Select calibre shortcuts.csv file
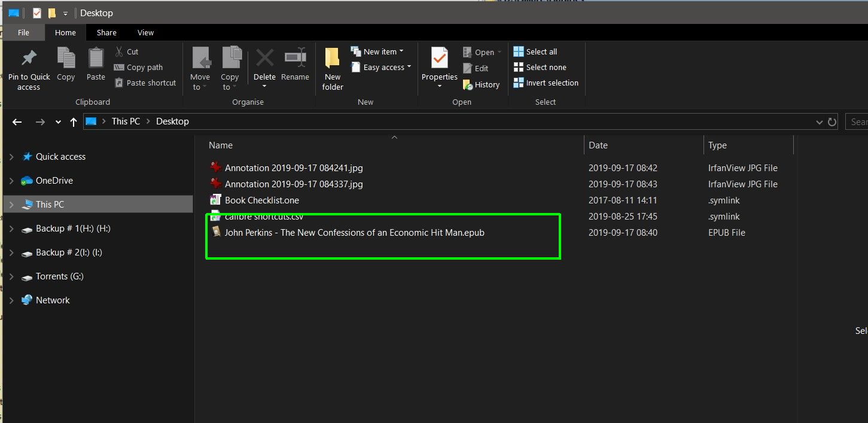 click(x=264, y=217)
